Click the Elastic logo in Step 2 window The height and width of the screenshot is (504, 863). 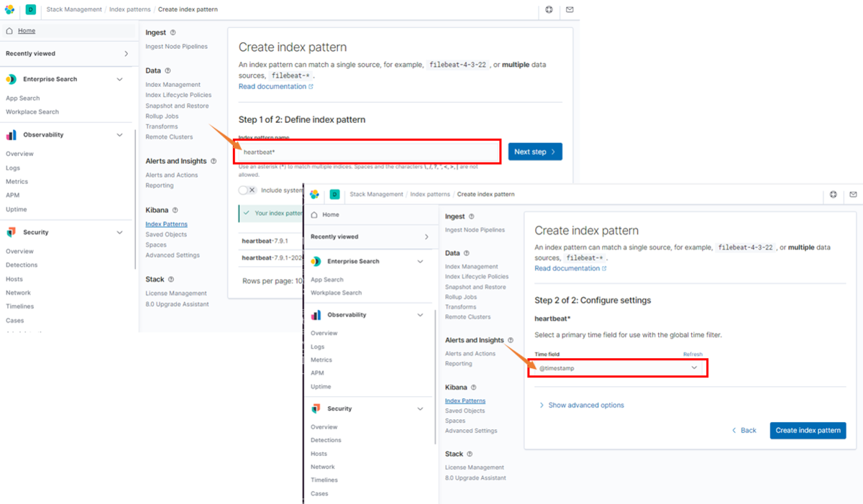coord(314,194)
